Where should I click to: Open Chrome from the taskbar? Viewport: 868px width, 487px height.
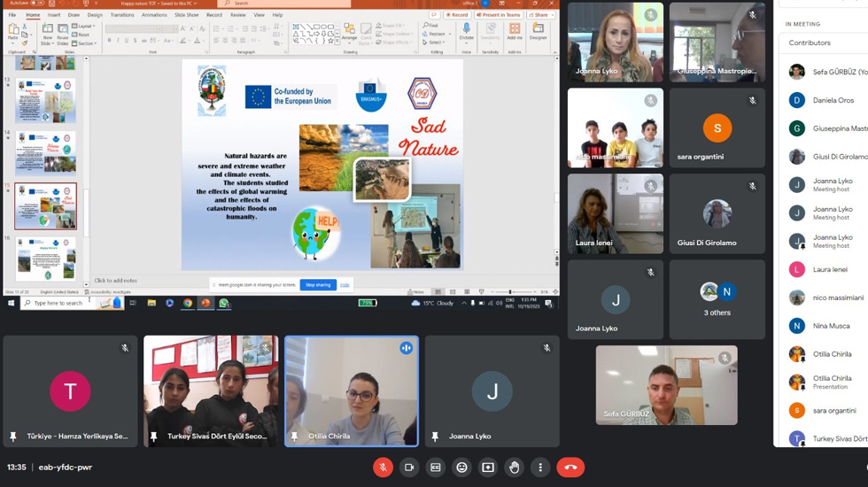tap(188, 303)
